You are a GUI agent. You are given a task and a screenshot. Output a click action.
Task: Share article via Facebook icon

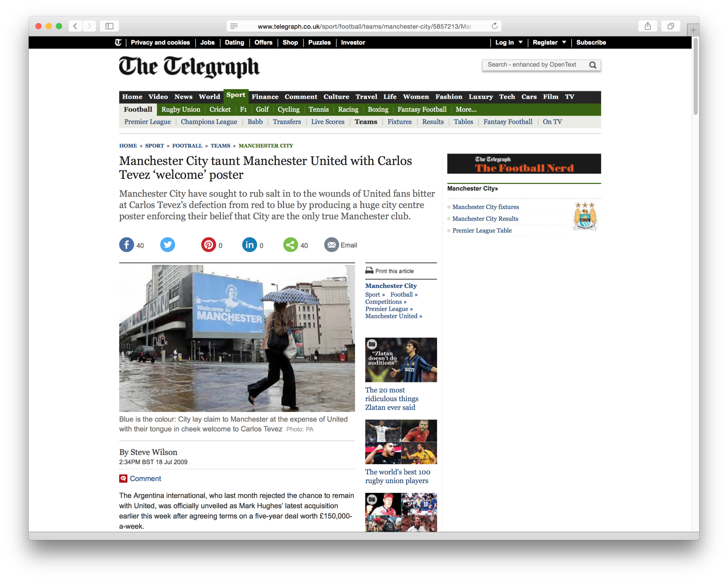click(127, 245)
